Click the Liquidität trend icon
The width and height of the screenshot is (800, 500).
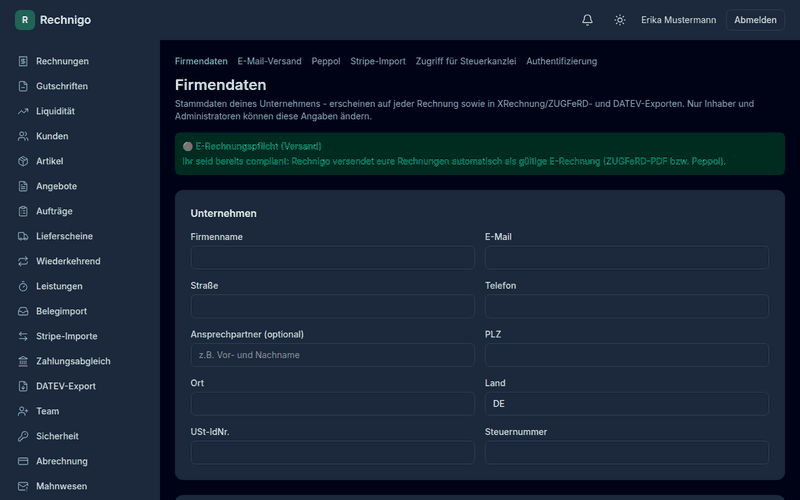[23, 111]
